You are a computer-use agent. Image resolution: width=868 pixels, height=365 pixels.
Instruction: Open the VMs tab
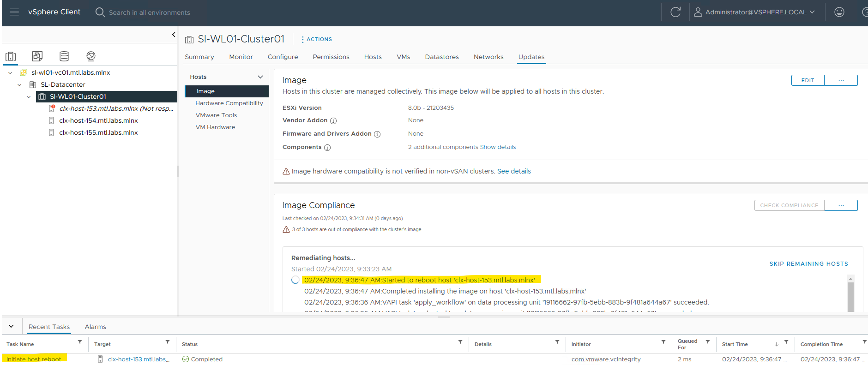404,57
